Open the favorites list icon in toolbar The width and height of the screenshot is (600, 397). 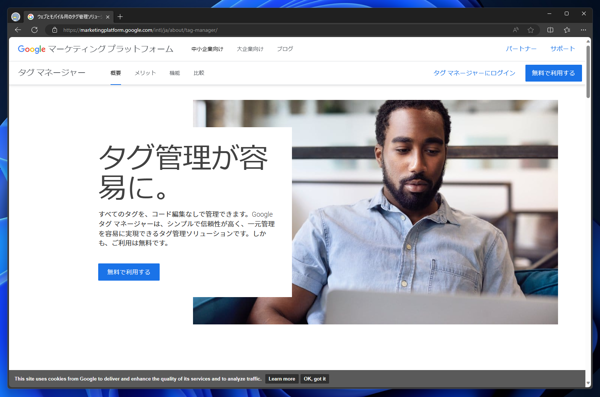[x=567, y=30]
